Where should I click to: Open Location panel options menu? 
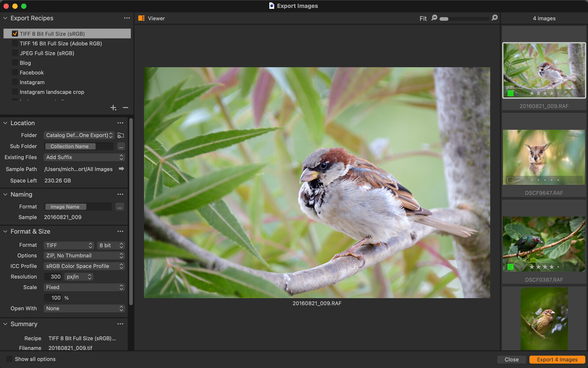(x=120, y=123)
